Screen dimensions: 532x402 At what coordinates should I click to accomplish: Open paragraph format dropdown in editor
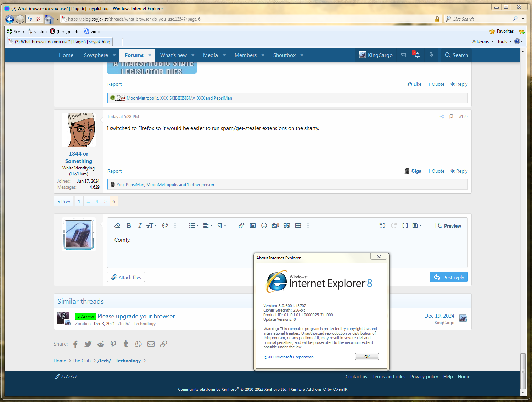[222, 225]
